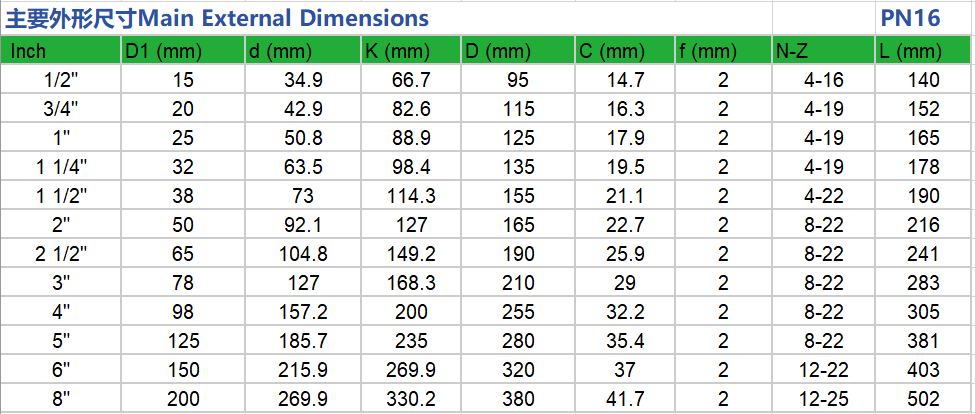Click the L value 178

pos(923,167)
